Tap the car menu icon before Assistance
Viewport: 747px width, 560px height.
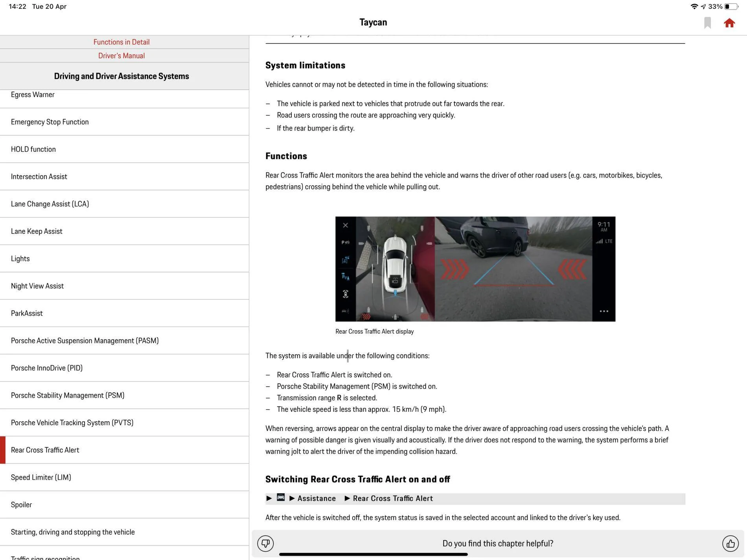click(281, 497)
